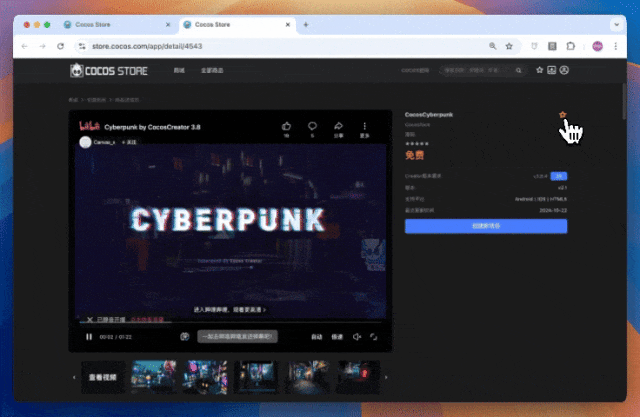Click the large blue button under product details
The width and height of the screenshot is (640, 417).
tap(486, 226)
